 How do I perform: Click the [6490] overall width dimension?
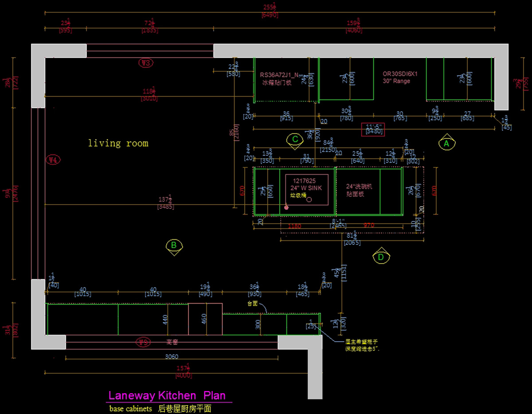[270, 15]
